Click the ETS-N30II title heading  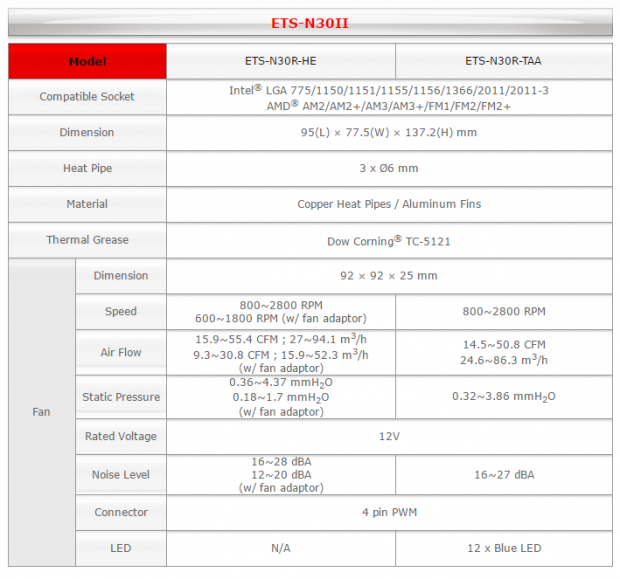(x=310, y=23)
